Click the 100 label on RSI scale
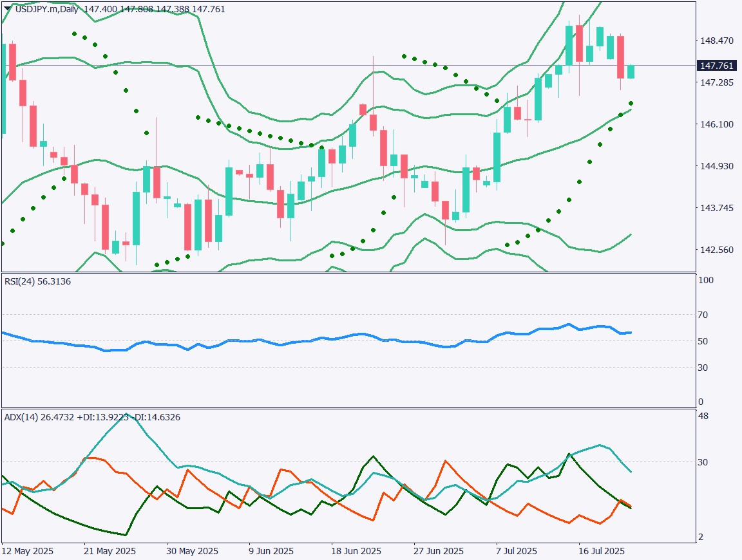Viewport: 742px width, 560px height. (707, 281)
